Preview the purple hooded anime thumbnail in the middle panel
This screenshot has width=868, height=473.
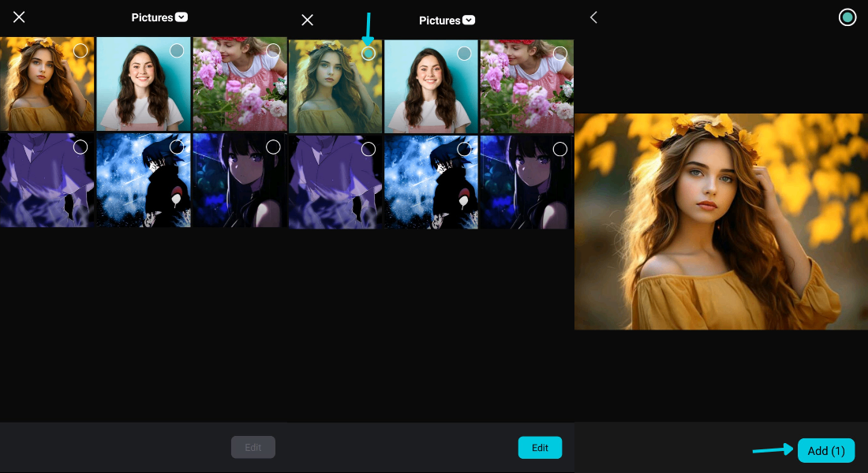[335, 182]
